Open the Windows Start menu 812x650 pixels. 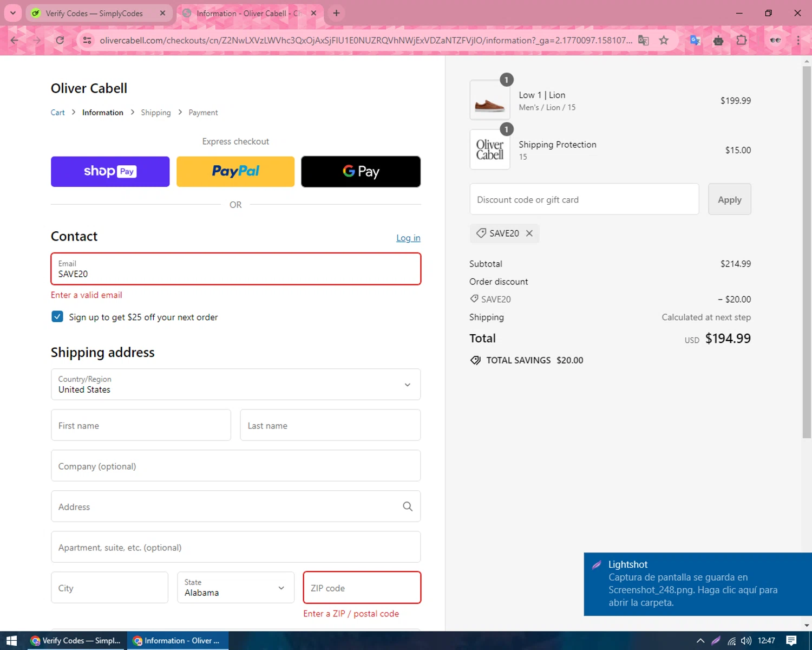(x=11, y=641)
